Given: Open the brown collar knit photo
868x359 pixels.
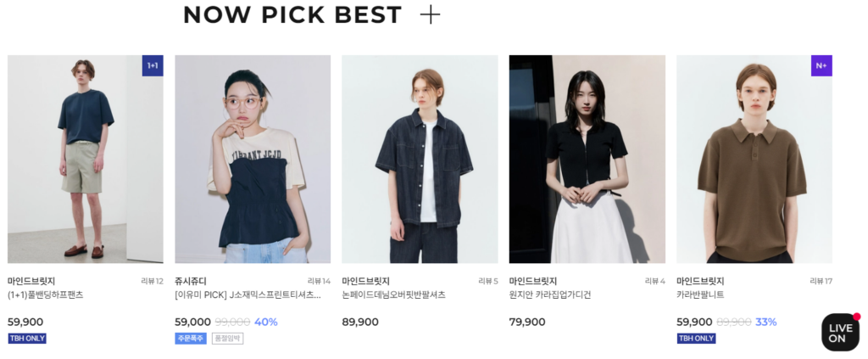Looking at the screenshot, I should [754, 159].
